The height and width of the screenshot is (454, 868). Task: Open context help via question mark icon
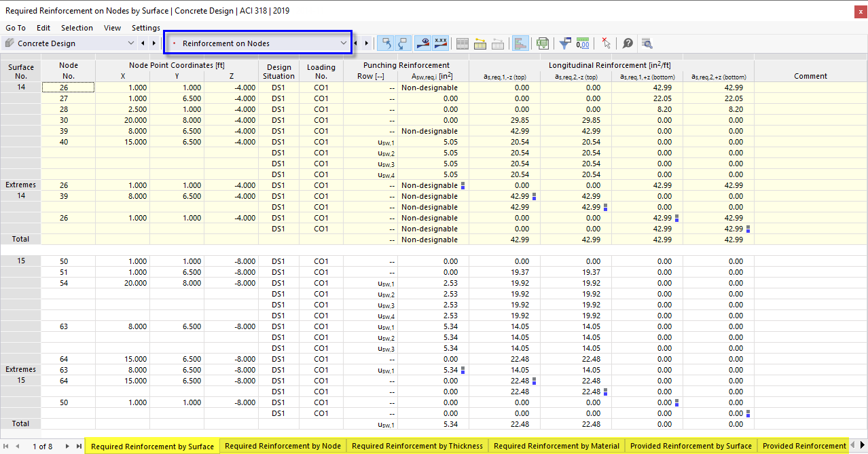[628, 43]
